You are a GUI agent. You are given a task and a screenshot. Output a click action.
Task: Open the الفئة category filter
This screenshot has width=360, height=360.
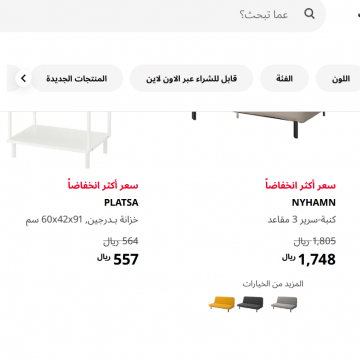click(284, 79)
